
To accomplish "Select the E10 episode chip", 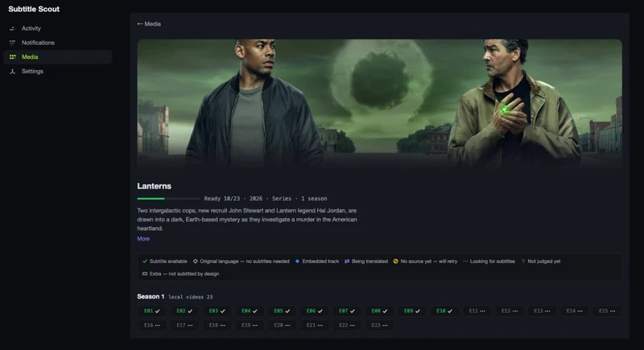I will coord(444,311).
